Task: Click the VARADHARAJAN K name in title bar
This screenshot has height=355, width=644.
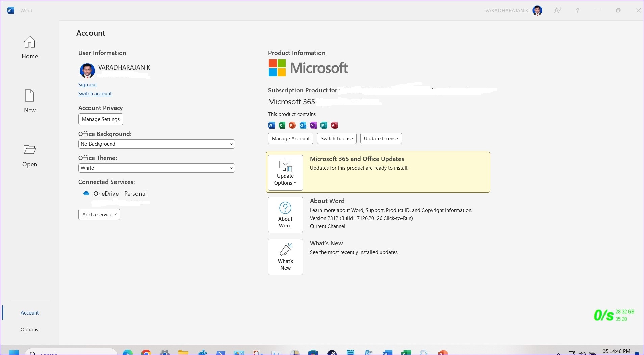Action: [x=507, y=11]
